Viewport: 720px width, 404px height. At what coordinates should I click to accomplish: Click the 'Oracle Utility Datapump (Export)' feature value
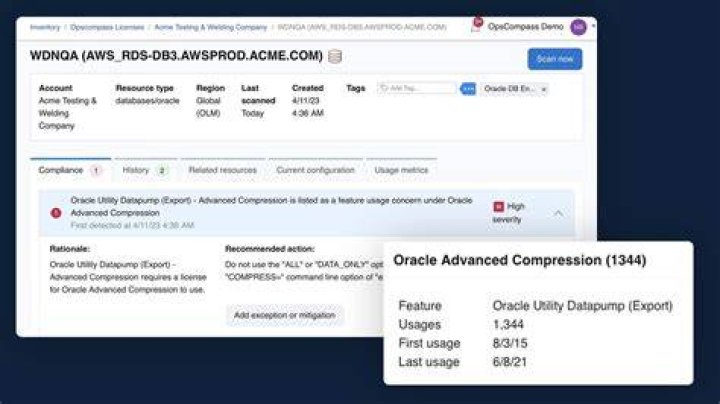[582, 306]
